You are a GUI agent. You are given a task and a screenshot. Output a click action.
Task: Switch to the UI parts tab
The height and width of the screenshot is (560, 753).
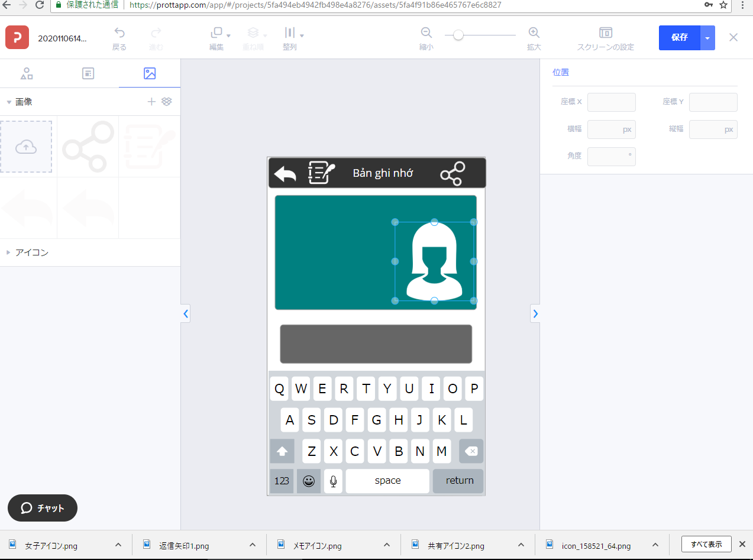pos(88,73)
